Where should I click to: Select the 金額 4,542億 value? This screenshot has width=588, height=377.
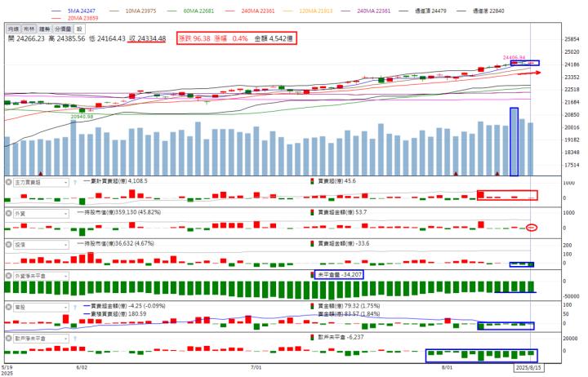274,38
